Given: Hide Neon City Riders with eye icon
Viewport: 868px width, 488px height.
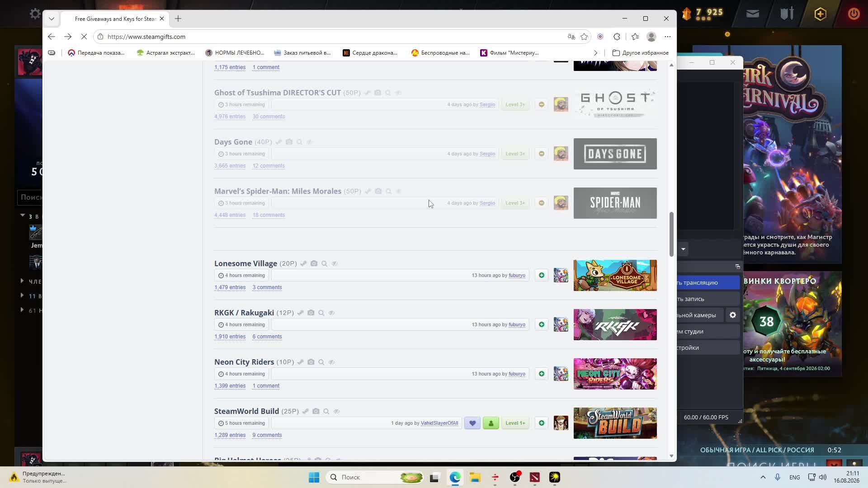Looking at the screenshot, I should pyautogui.click(x=331, y=362).
